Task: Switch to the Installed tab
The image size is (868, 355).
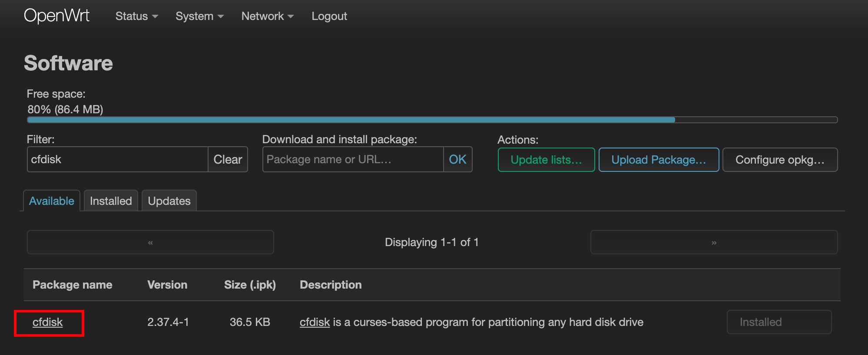Action: tap(111, 201)
